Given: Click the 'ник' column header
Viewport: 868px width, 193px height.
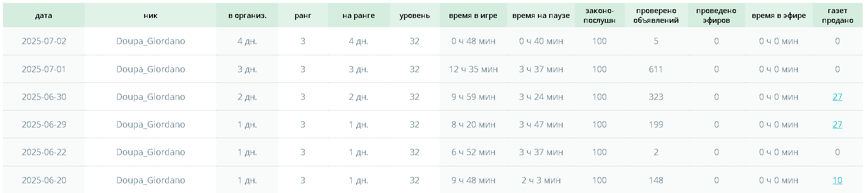Looking at the screenshot, I should coord(150,16).
